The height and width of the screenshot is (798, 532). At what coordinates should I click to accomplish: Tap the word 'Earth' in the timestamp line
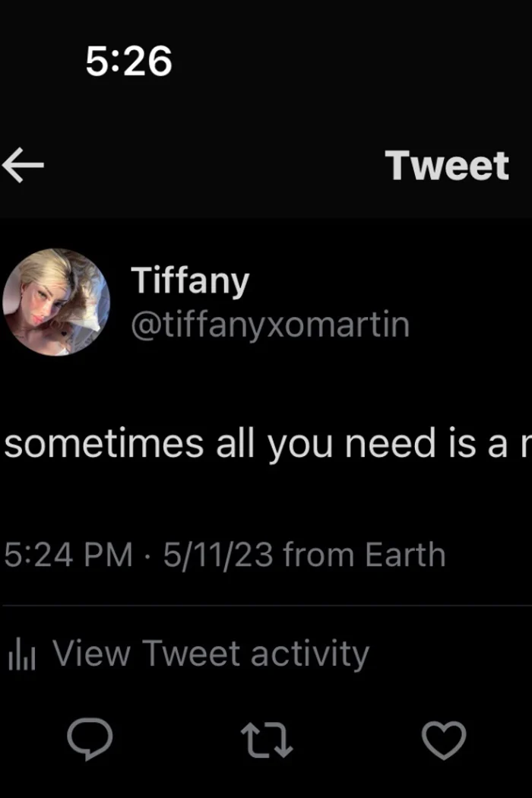405,554
